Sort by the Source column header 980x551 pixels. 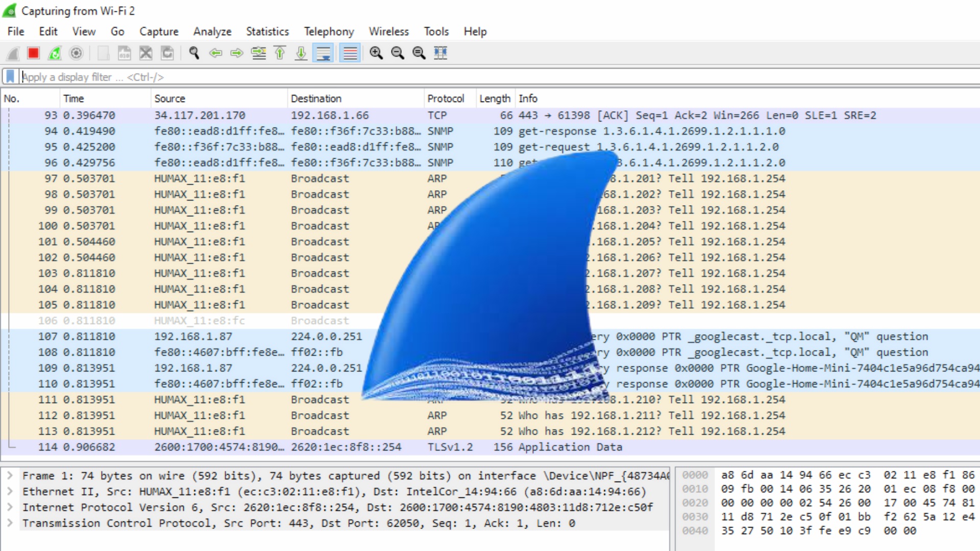point(169,98)
